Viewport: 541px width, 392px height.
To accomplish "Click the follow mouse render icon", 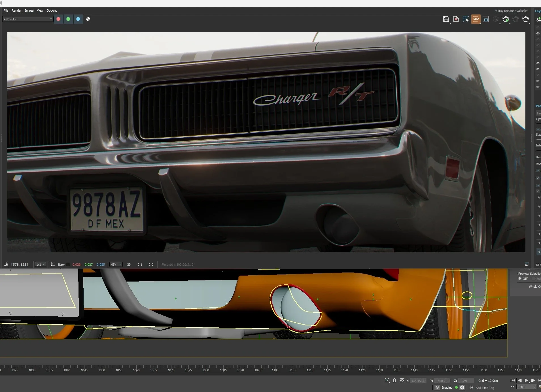I will [466, 19].
